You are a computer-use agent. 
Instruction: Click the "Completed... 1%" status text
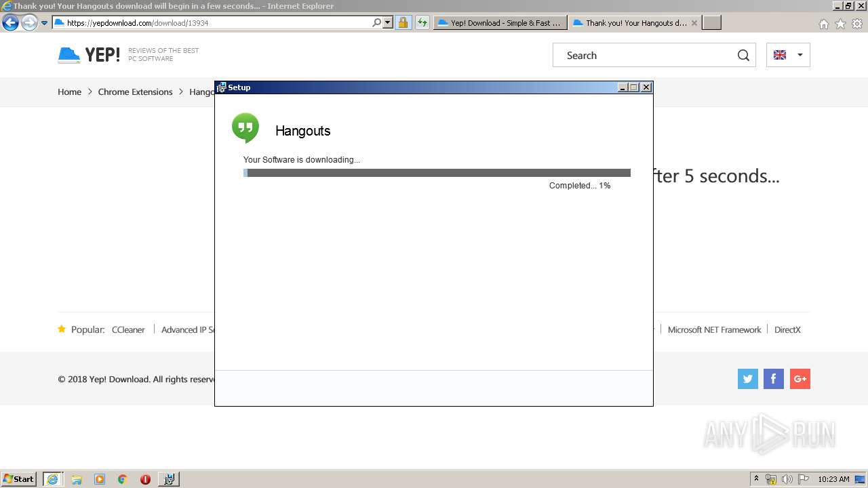click(x=580, y=185)
